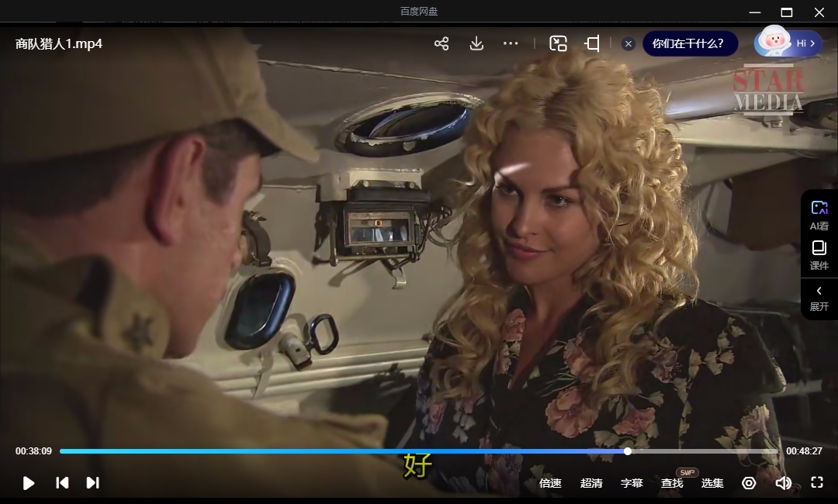Toggle subtitles with 字幕
This screenshot has height=504, width=838.
click(632, 483)
